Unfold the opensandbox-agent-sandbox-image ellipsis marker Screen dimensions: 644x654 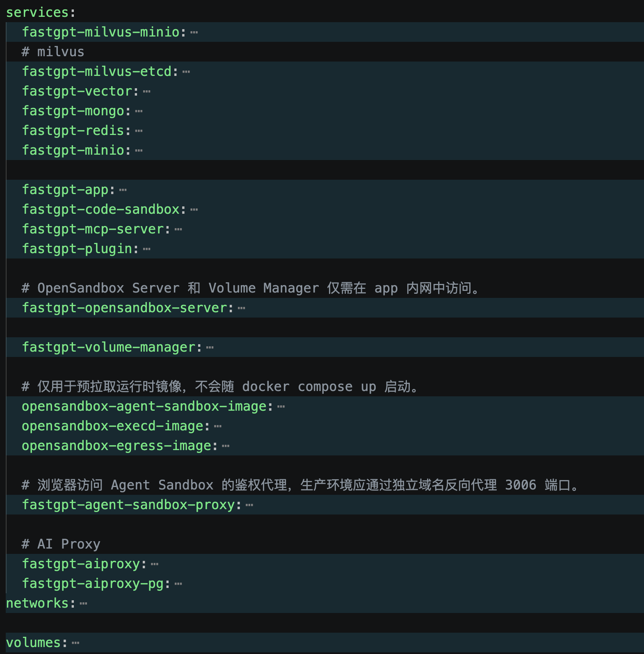pyautogui.click(x=281, y=407)
